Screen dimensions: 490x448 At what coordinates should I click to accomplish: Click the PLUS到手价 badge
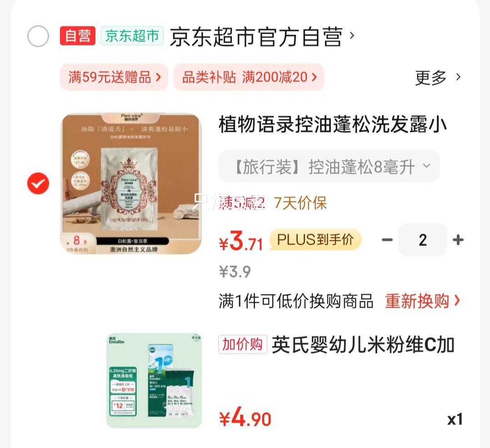[315, 239]
